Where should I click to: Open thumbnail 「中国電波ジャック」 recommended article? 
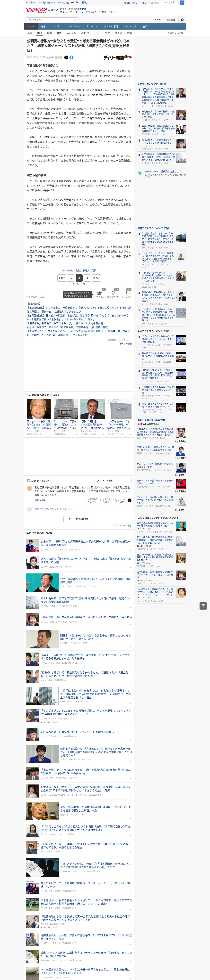tap(119, 409)
